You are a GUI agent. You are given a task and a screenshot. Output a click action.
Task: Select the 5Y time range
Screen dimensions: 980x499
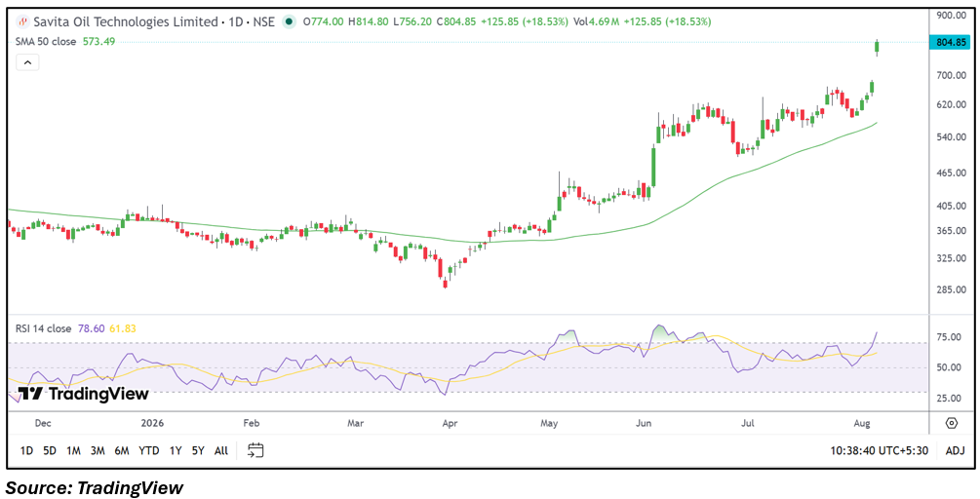(198, 450)
